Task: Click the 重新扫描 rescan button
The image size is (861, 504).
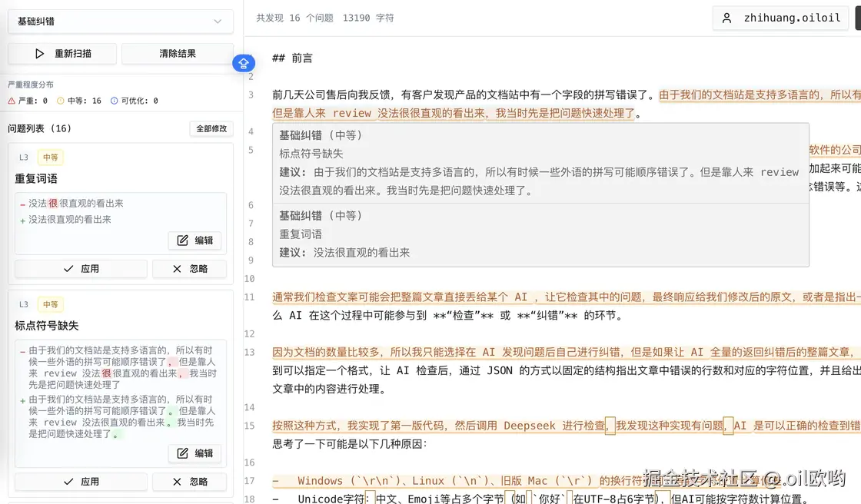Action: point(62,54)
